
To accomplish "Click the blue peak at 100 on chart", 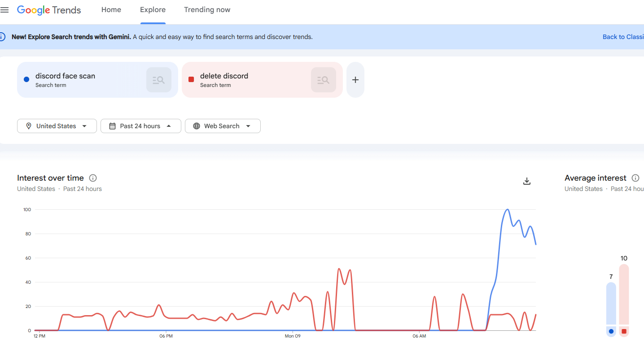I will click(x=507, y=209).
